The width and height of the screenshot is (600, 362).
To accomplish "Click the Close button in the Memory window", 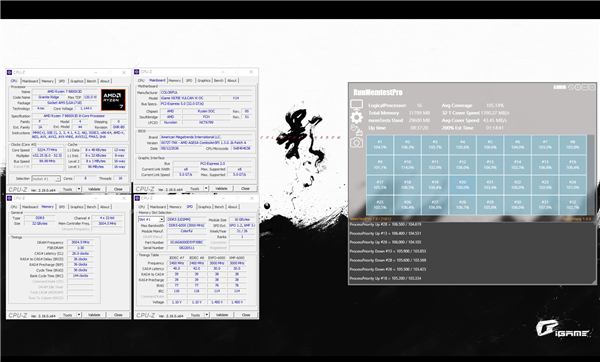I will 118,315.
